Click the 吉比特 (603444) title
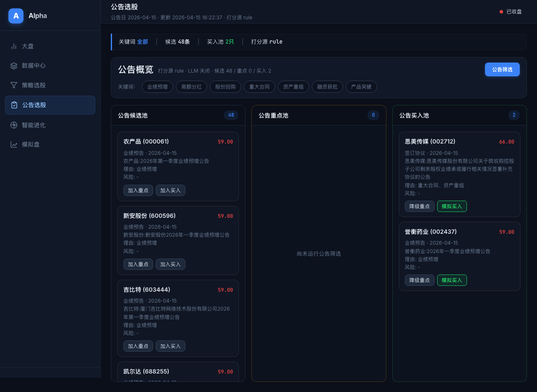Screen dimensions: 537x392 (x=147, y=290)
